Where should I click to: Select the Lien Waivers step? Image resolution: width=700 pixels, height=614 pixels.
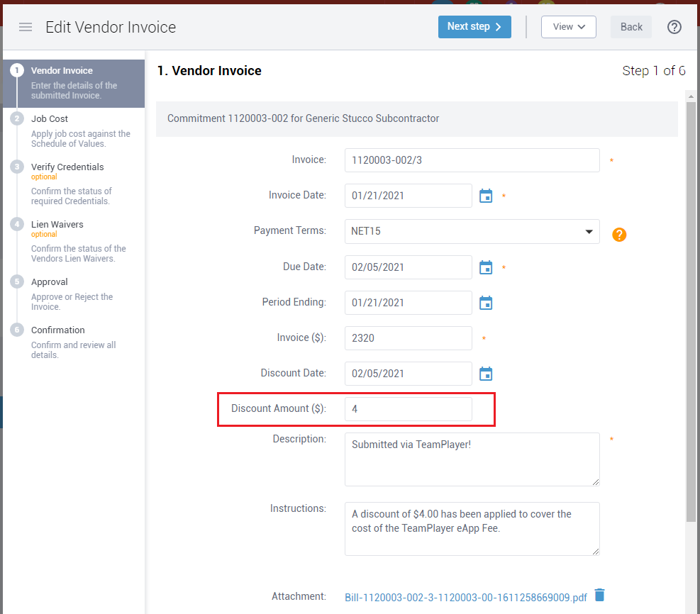pos(57,225)
